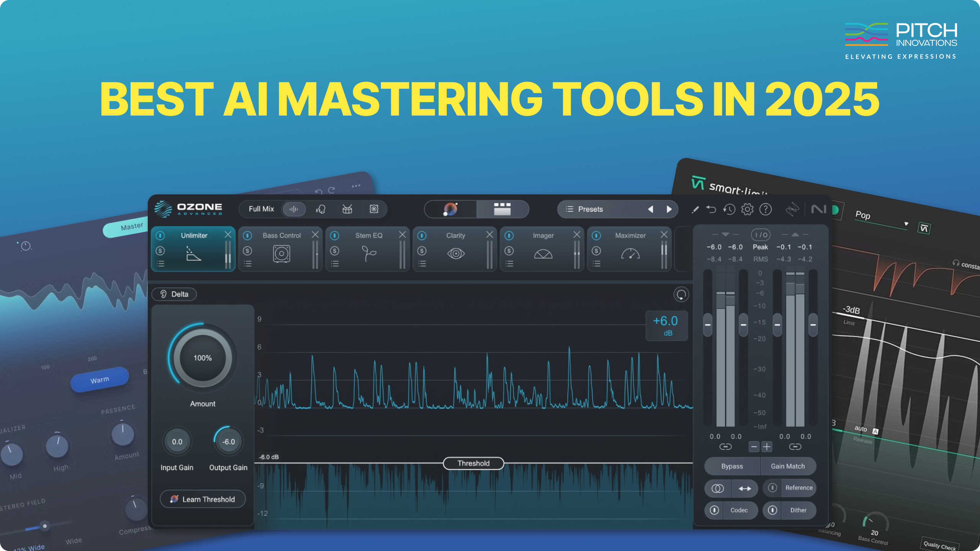Click the Learn Threshold button
This screenshot has width=980, height=551.
(203, 499)
